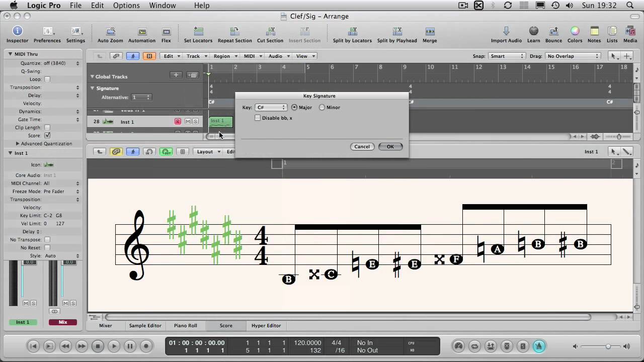Select the Inst 1 region in Arrange
The width and height of the screenshot is (644, 362).
[220, 122]
